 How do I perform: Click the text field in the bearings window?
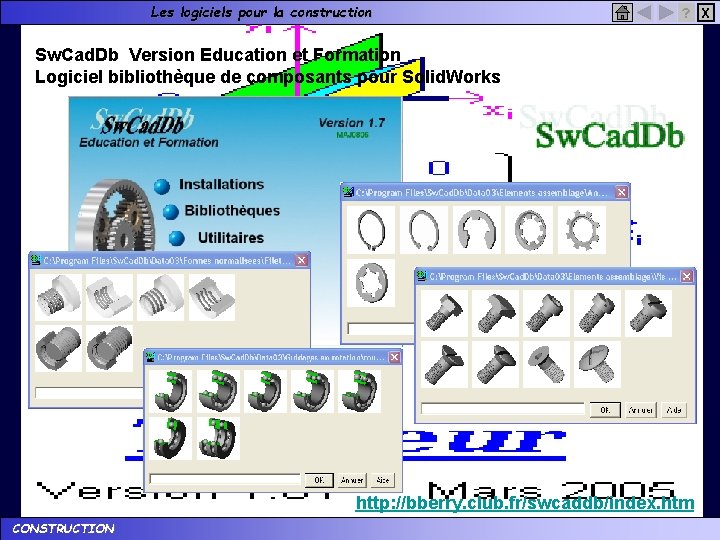coord(225,479)
